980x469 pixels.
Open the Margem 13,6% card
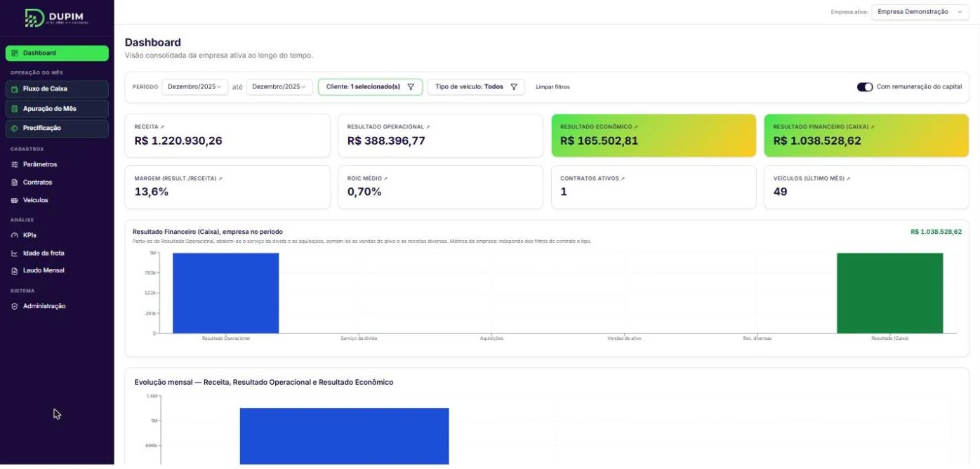[x=227, y=187]
